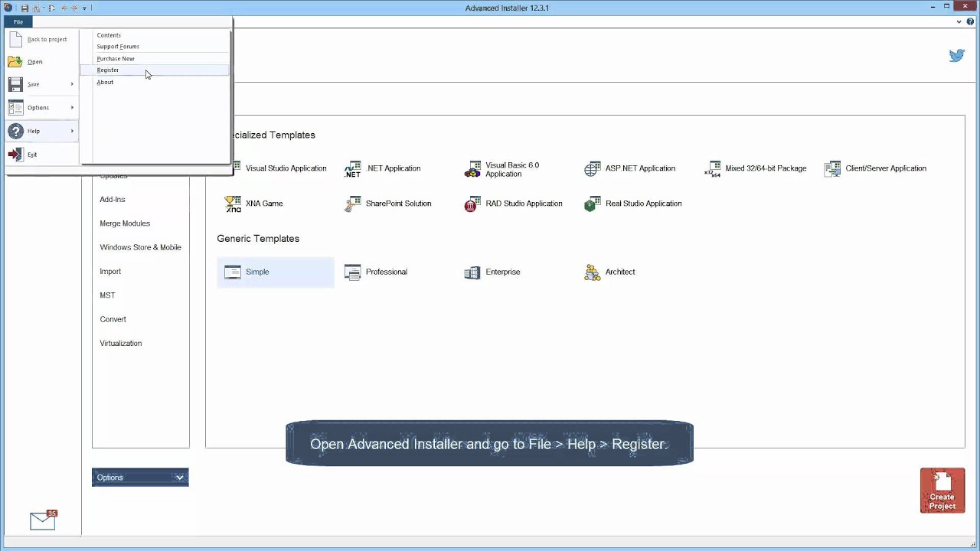This screenshot has width=980, height=551.
Task: Open Options in the File menu
Action: tap(42, 108)
